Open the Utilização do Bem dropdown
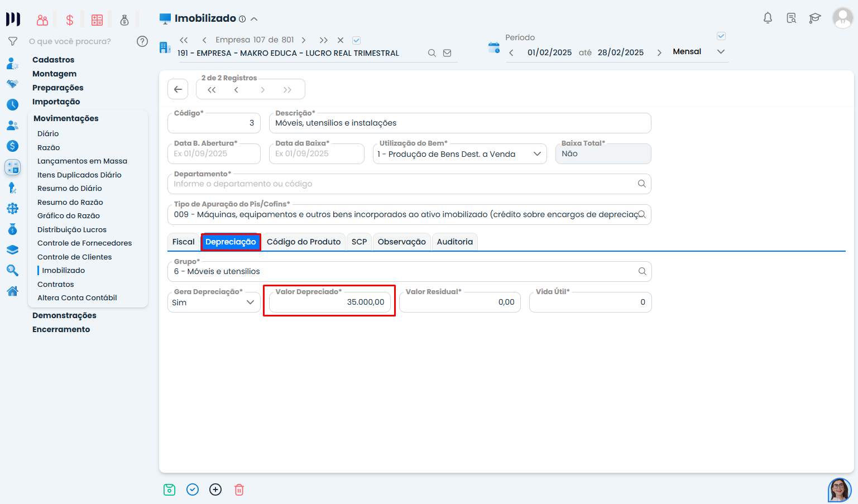Image resolution: width=858 pixels, height=504 pixels. click(458, 154)
